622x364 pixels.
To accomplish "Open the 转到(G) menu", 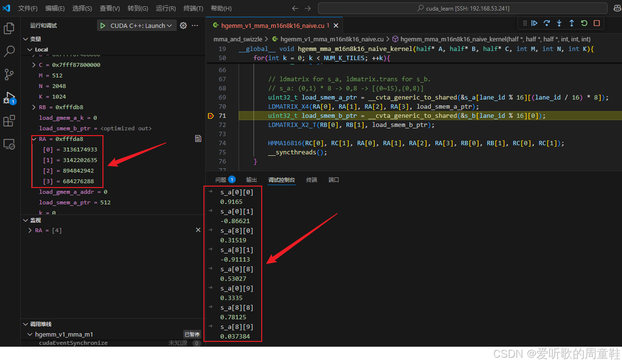I will tap(138, 8).
